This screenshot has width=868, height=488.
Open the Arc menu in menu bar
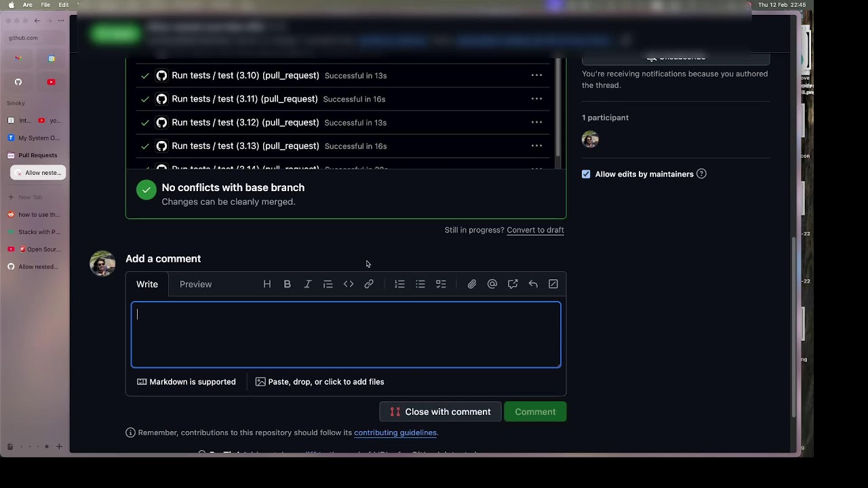pyautogui.click(x=27, y=5)
